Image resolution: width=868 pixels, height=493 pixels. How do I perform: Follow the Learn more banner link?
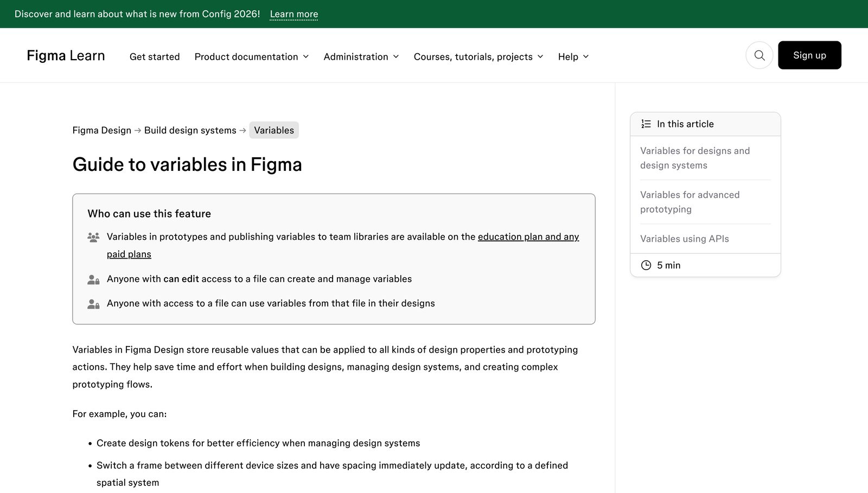(x=294, y=14)
